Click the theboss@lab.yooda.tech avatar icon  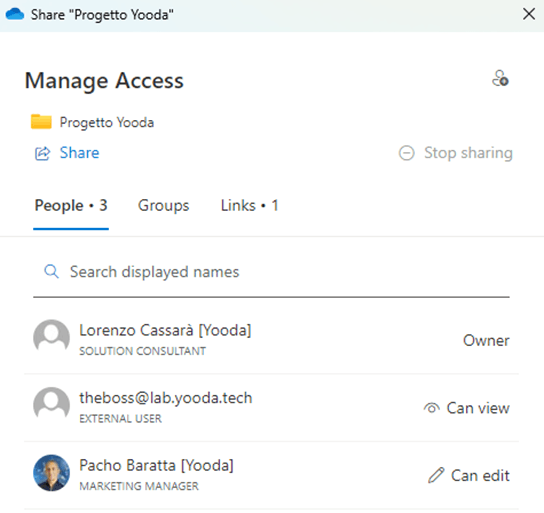[x=51, y=405]
